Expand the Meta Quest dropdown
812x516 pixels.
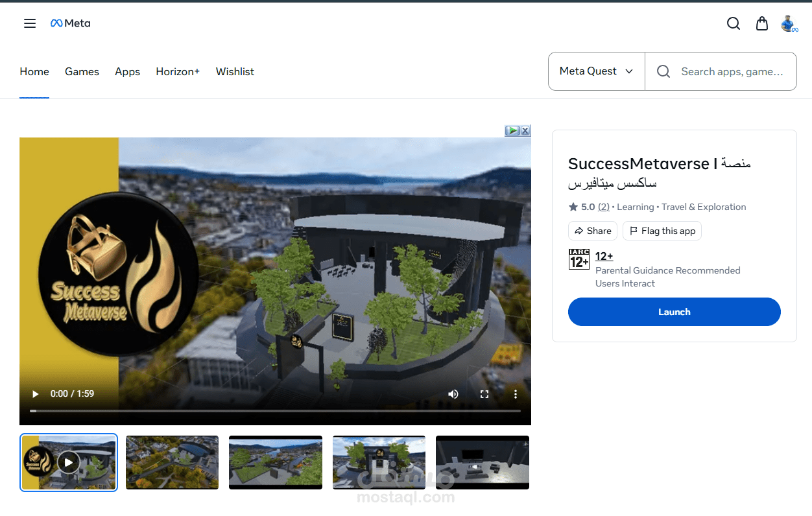pos(597,71)
